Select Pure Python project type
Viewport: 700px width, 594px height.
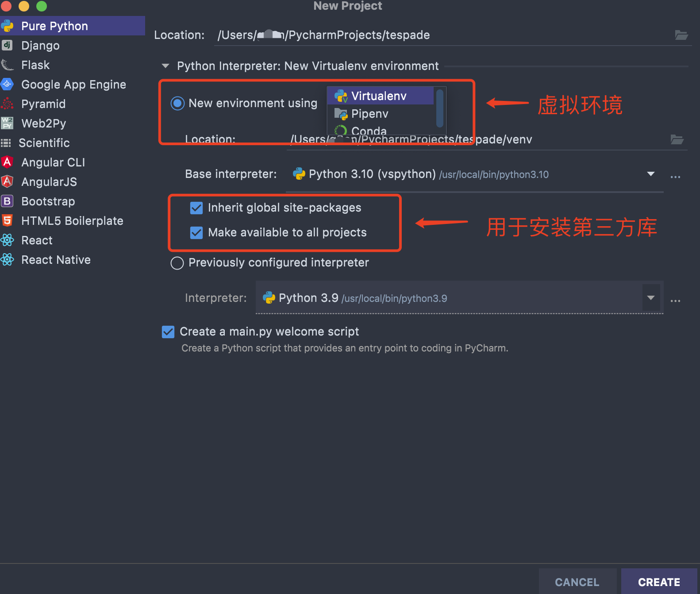[54, 26]
